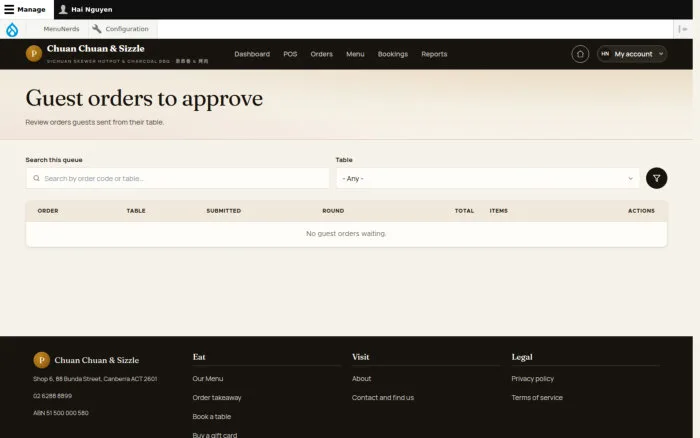The height and width of the screenshot is (438, 700).
Task: Open the Orders nav item
Action: click(322, 54)
